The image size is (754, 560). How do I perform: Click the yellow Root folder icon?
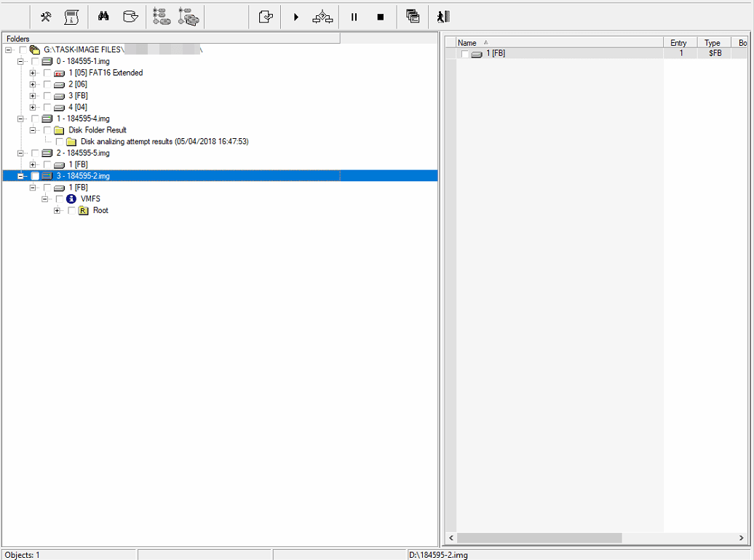[83, 210]
